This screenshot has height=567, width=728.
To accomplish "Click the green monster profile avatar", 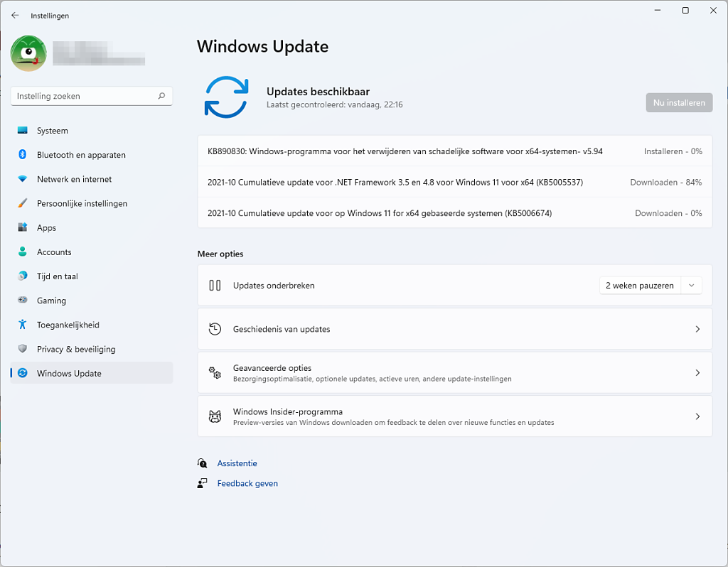I will [28, 53].
